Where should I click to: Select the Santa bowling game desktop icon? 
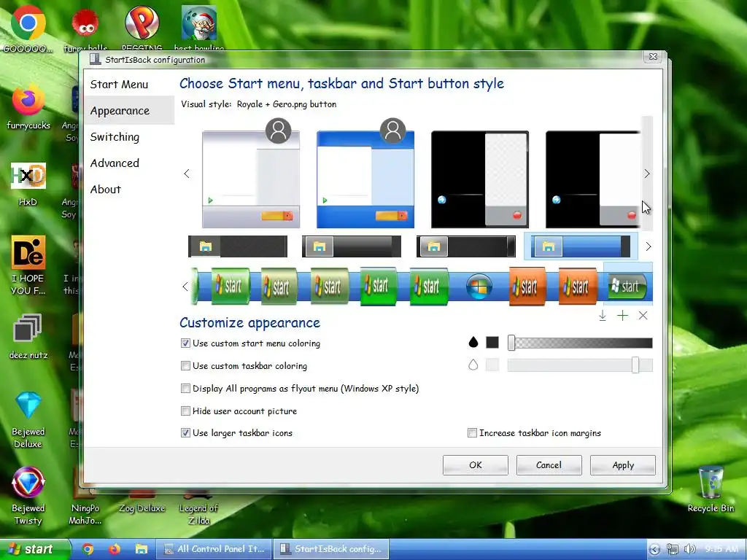(199, 28)
